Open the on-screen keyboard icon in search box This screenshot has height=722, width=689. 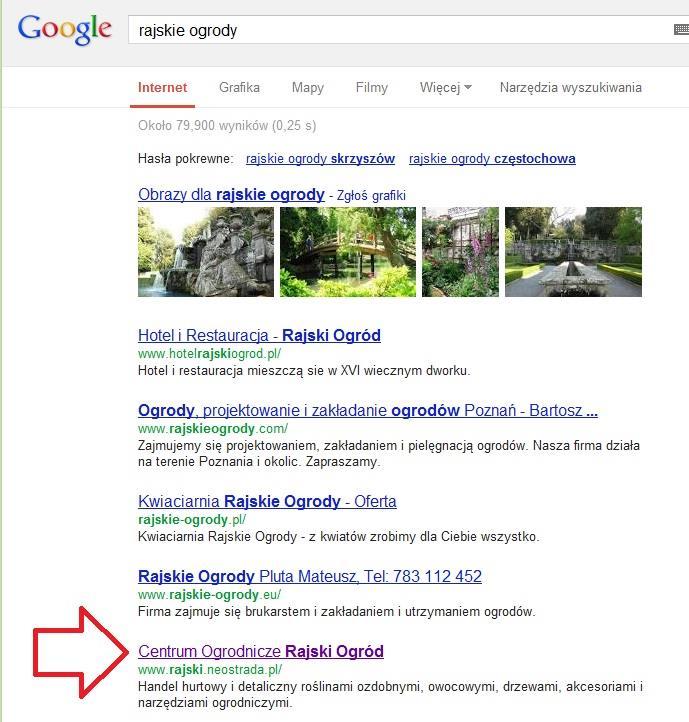(681, 29)
